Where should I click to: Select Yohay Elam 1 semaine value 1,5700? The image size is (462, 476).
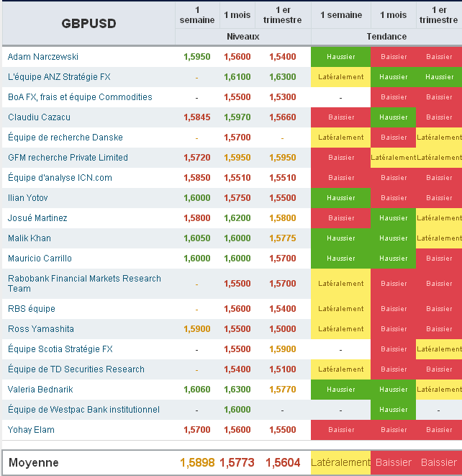197,430
